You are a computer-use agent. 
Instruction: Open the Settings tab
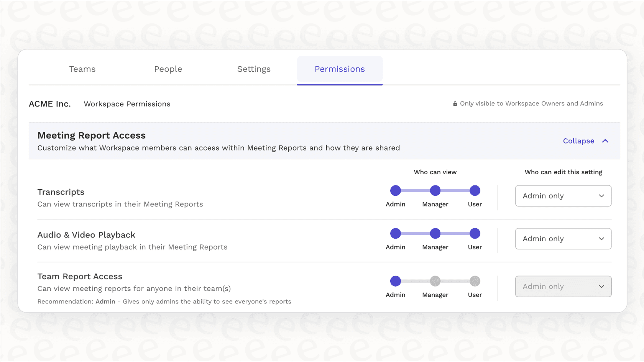click(254, 69)
